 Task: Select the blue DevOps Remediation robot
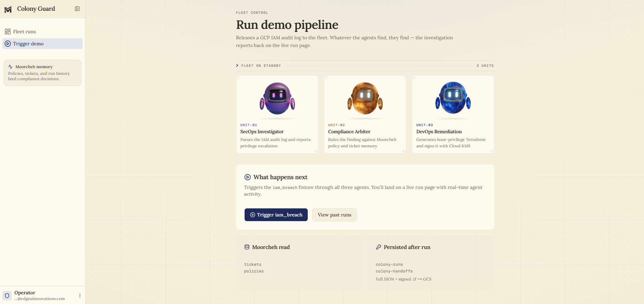(453, 99)
